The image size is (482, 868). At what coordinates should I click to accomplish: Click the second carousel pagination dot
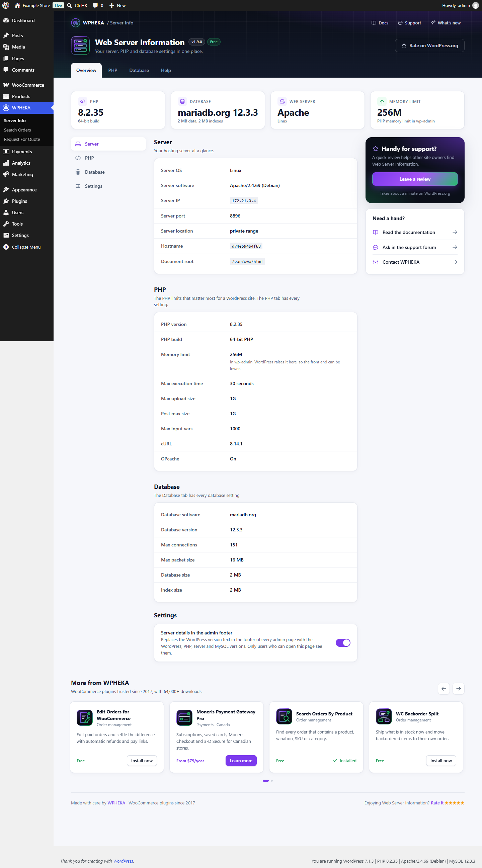(272, 781)
